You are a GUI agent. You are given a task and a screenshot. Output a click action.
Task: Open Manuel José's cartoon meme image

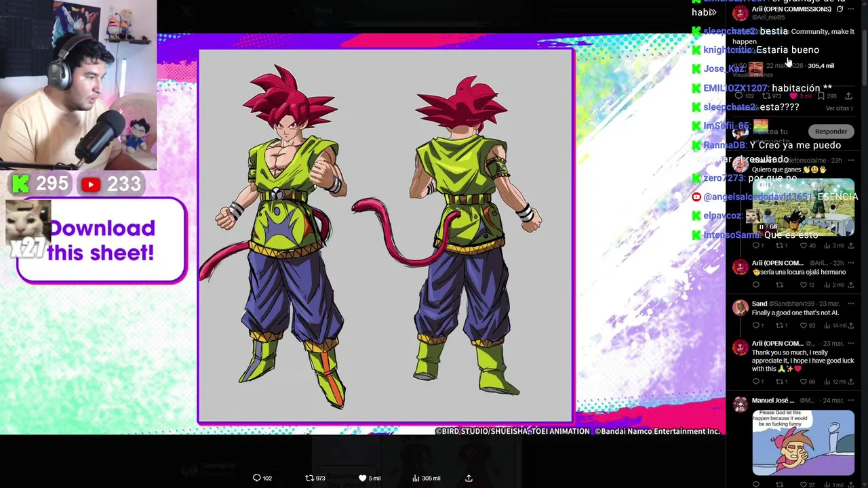(x=803, y=443)
